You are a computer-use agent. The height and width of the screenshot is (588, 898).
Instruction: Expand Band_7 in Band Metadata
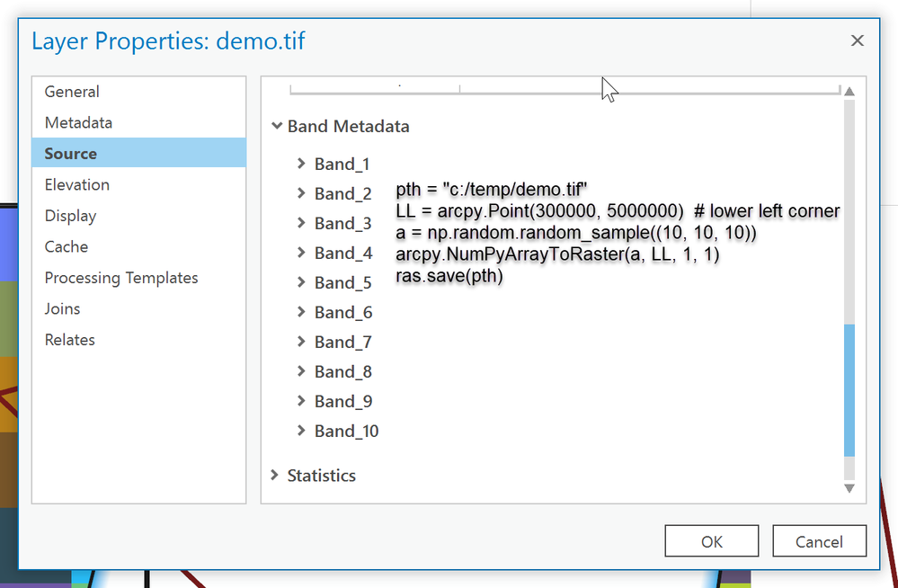click(x=302, y=342)
